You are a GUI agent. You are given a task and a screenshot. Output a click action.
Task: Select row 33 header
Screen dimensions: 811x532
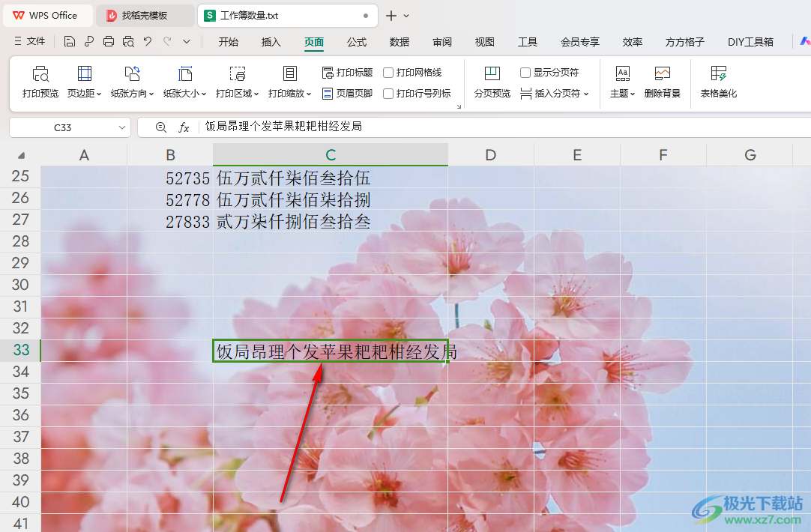(x=21, y=349)
